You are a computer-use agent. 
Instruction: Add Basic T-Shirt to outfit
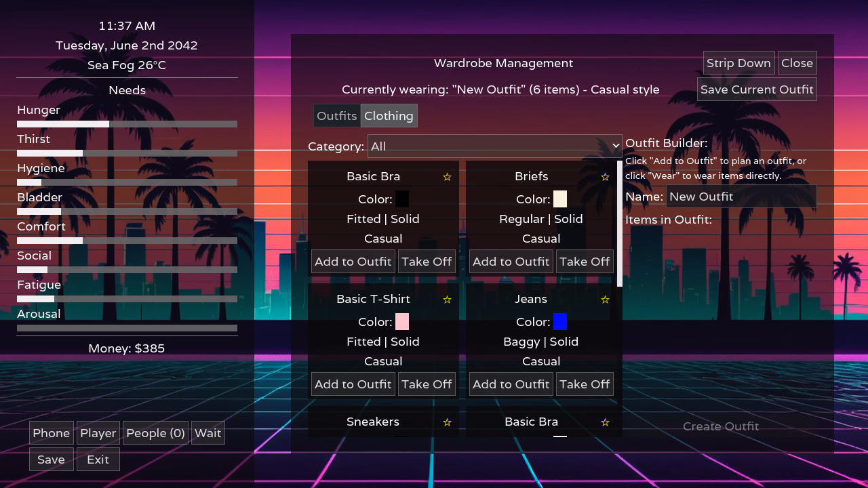pos(353,384)
